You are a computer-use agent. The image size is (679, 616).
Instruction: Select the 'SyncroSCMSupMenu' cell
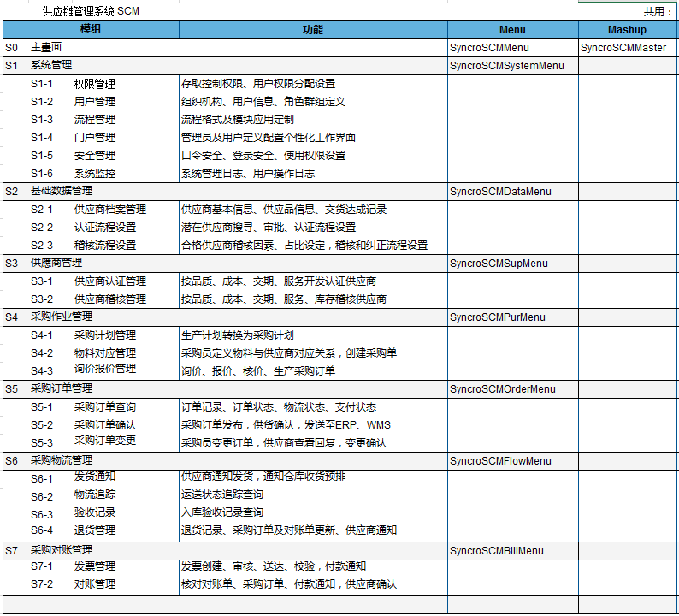pos(513,263)
